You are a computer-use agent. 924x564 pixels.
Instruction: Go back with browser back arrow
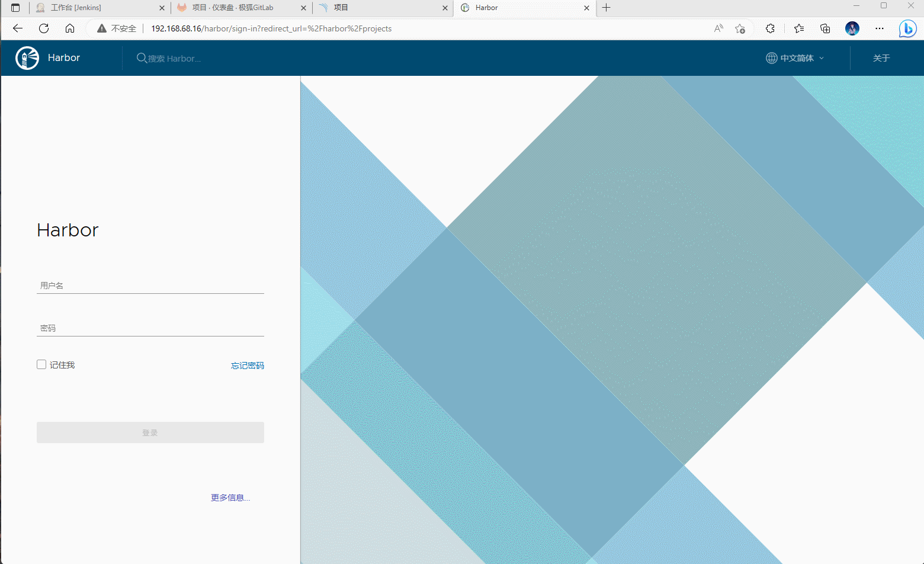(18, 28)
